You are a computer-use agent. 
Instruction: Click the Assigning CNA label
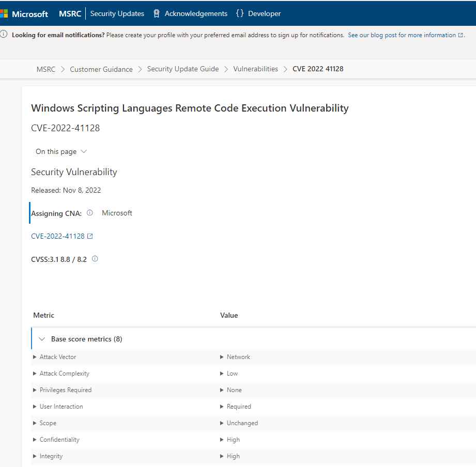point(56,213)
